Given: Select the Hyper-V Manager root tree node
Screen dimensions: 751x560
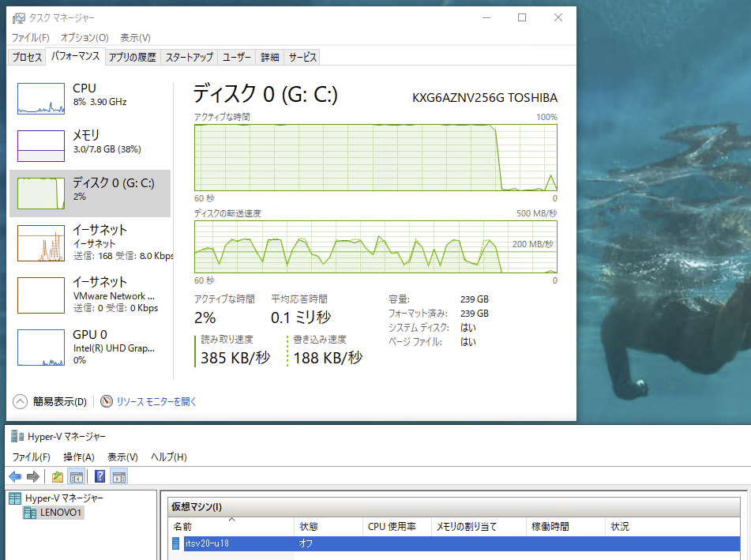Looking at the screenshot, I should coord(64,498).
